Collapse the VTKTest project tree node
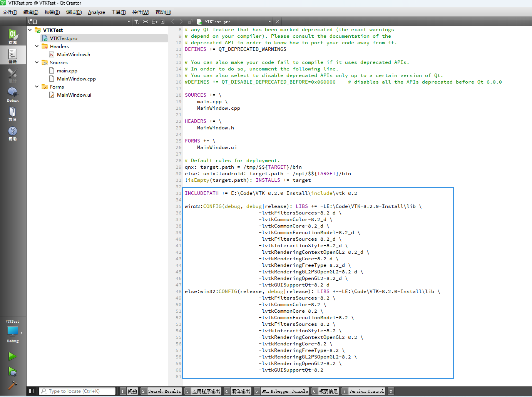The height and width of the screenshot is (397, 532). pyautogui.click(x=30, y=30)
